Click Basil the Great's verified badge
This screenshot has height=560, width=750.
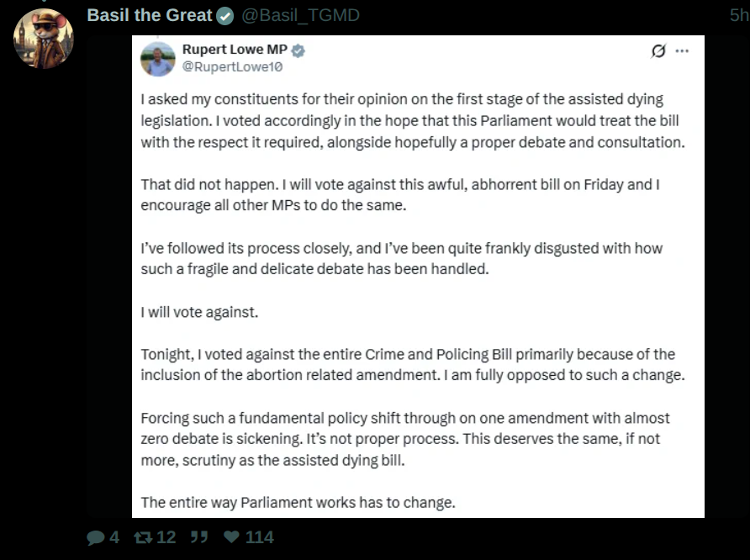225,15
